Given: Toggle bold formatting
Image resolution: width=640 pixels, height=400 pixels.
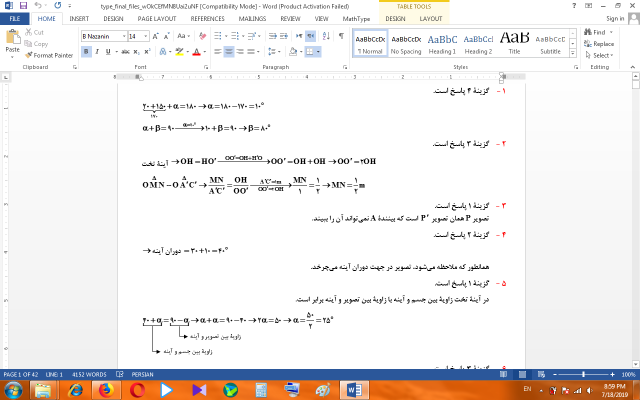Looking at the screenshot, I should (86, 52).
